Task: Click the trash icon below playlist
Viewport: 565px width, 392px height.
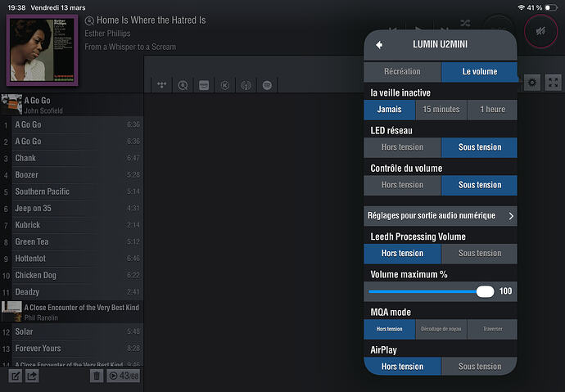Action: [x=97, y=376]
